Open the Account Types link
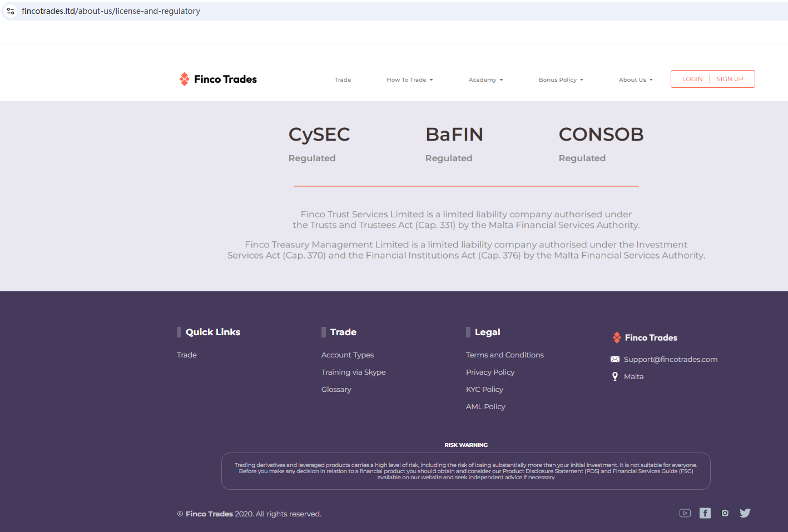Viewport: 788px width, 532px height. [348, 355]
